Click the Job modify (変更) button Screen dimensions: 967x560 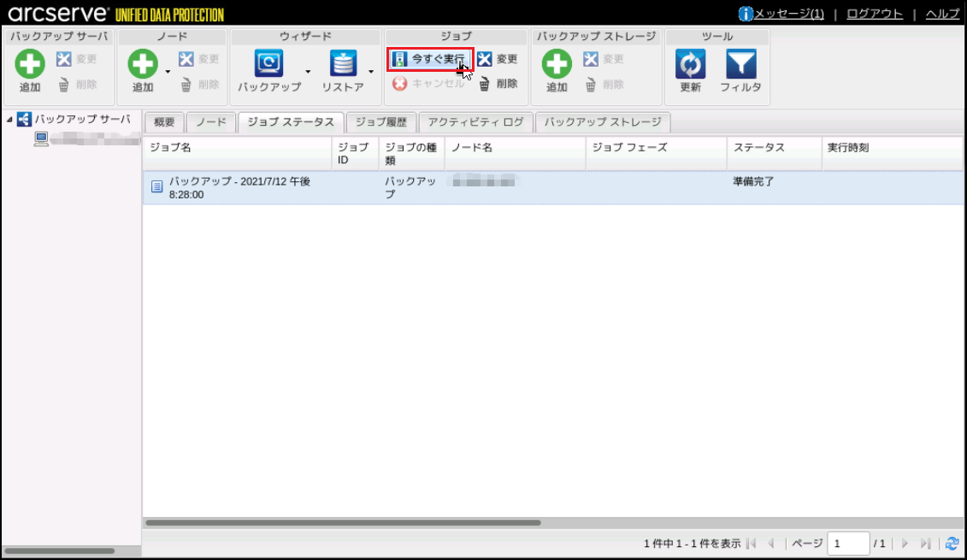(x=498, y=59)
